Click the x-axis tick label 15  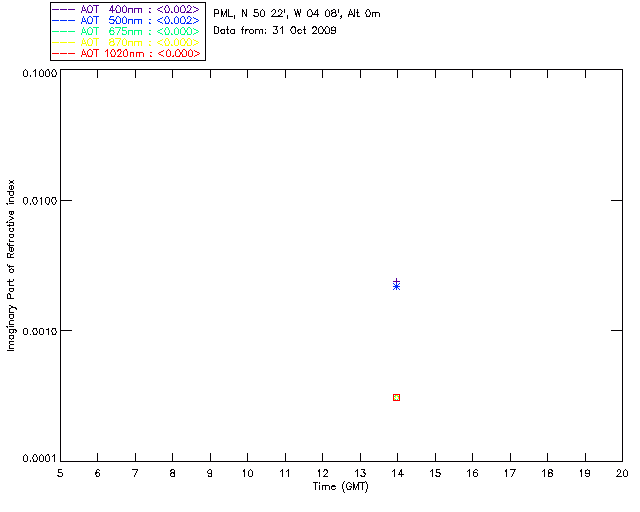pos(435,473)
